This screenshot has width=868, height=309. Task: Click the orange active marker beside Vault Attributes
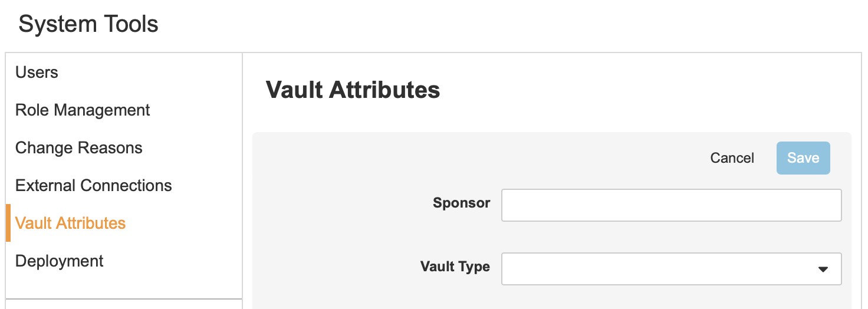[x=8, y=223]
